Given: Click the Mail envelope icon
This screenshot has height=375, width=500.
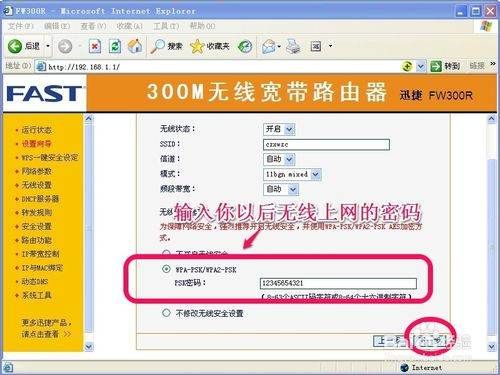Looking at the screenshot, I should coord(269,46).
